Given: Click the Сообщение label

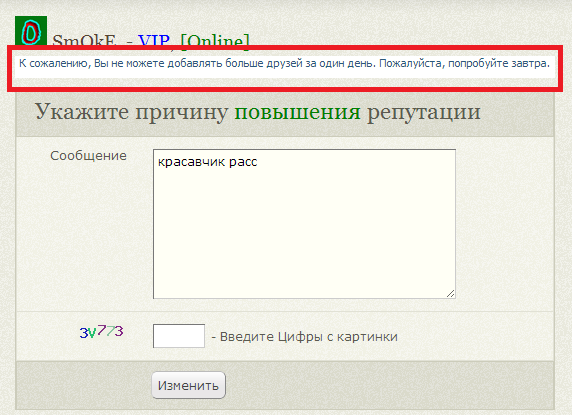Looking at the screenshot, I should (x=88, y=156).
